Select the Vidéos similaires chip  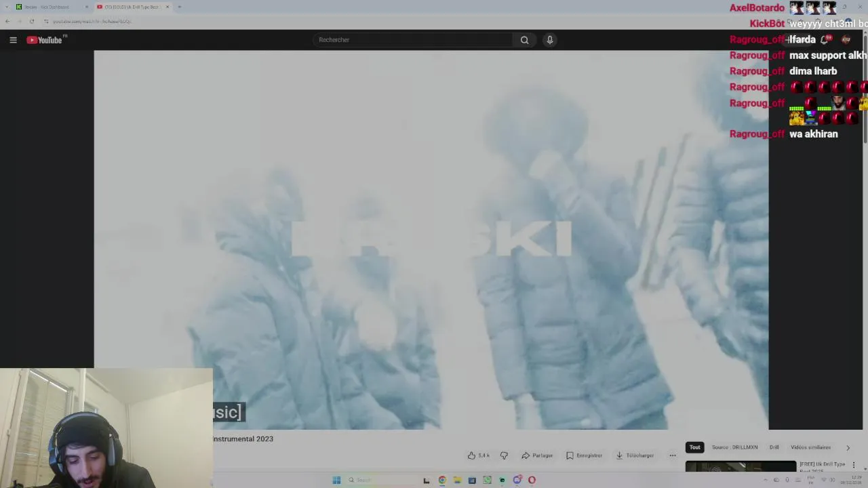[x=810, y=447]
